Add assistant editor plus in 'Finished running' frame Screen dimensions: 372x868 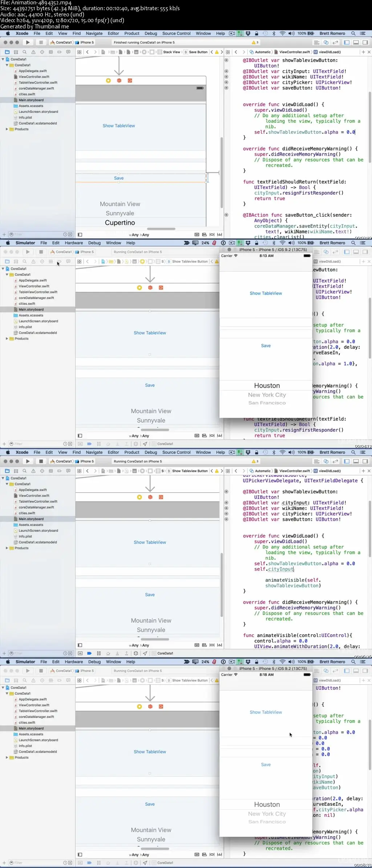tap(363, 52)
